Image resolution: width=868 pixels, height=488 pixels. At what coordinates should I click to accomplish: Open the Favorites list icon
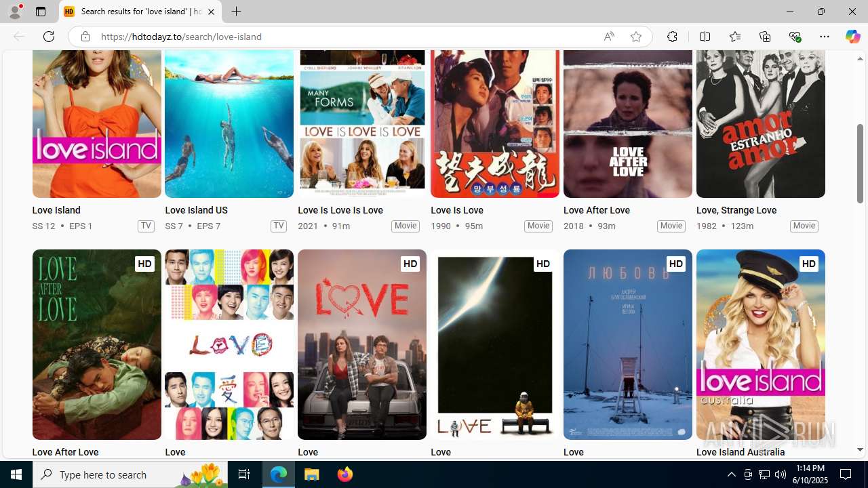coord(734,37)
